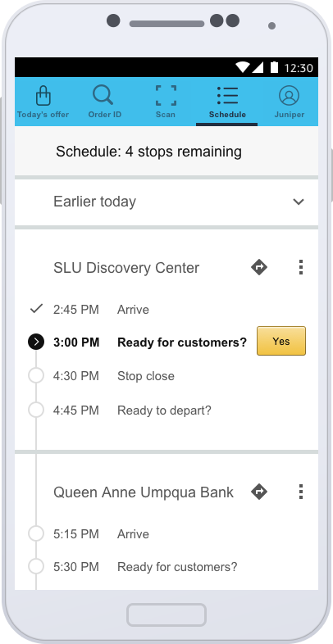Open Queen Anne Umpqua Bank overflow menu
The height and width of the screenshot is (644, 333).
coord(301,492)
